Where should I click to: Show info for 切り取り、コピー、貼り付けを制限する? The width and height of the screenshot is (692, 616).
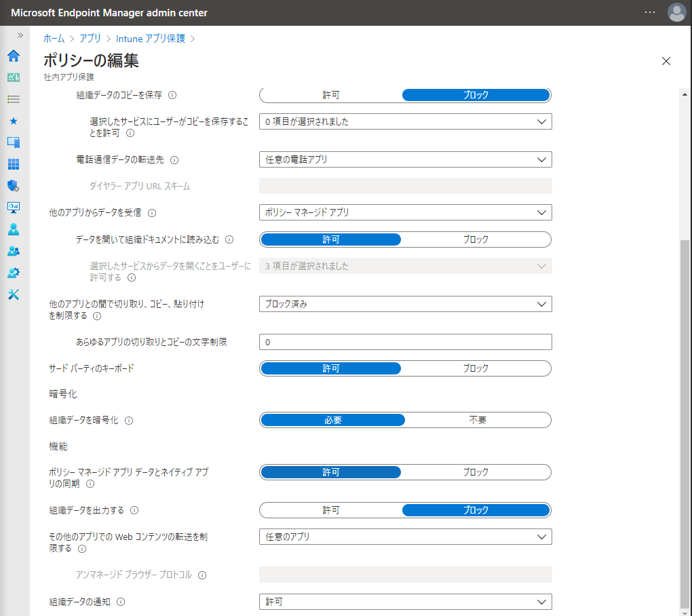tap(97, 316)
